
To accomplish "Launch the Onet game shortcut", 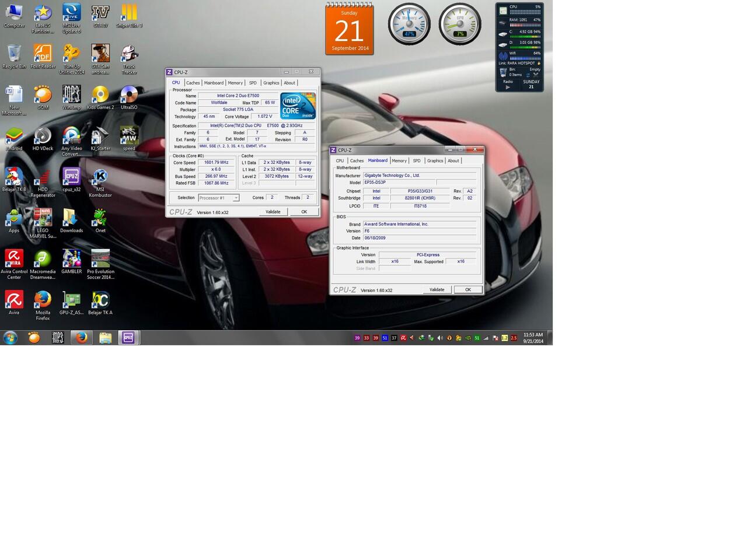I will 100,220.
